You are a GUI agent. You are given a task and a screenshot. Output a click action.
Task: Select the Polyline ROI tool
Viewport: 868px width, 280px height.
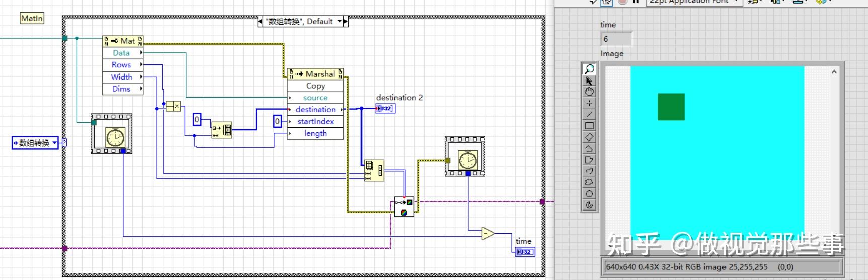(589, 149)
